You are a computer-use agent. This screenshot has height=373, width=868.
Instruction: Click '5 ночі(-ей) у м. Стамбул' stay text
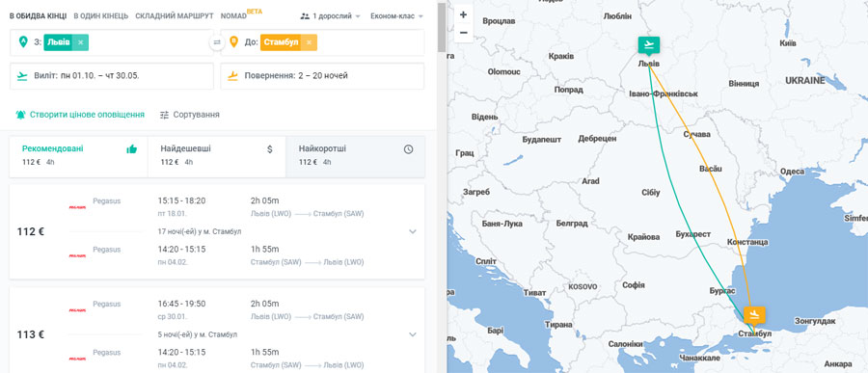[198, 334]
